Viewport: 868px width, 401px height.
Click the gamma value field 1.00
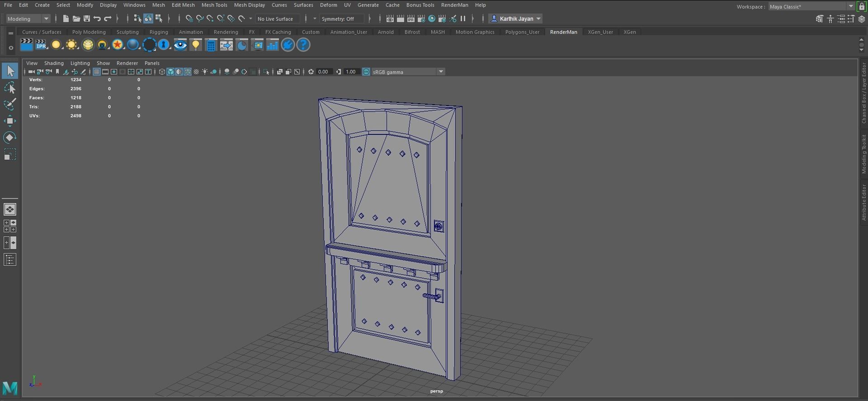[x=351, y=72]
